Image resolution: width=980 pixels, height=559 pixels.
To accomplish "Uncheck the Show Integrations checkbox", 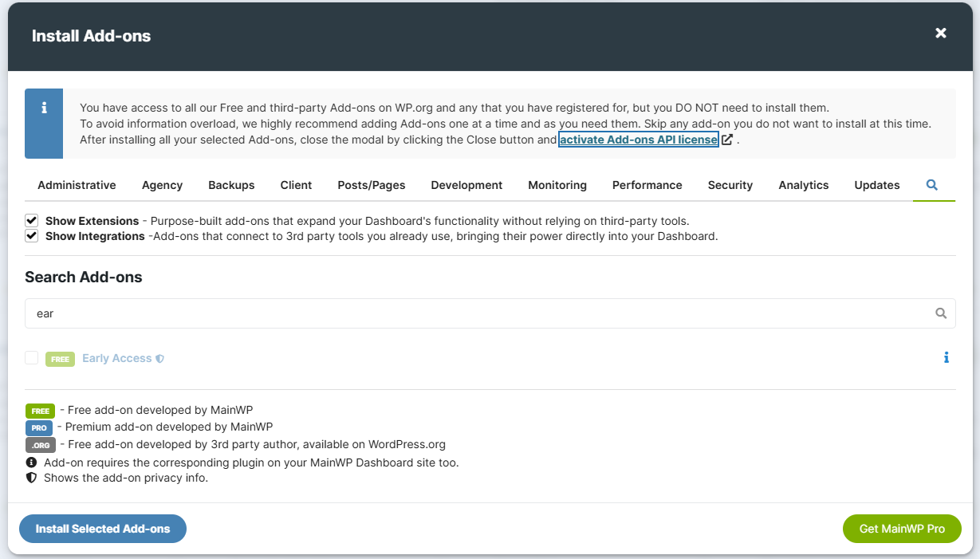I will pyautogui.click(x=32, y=236).
